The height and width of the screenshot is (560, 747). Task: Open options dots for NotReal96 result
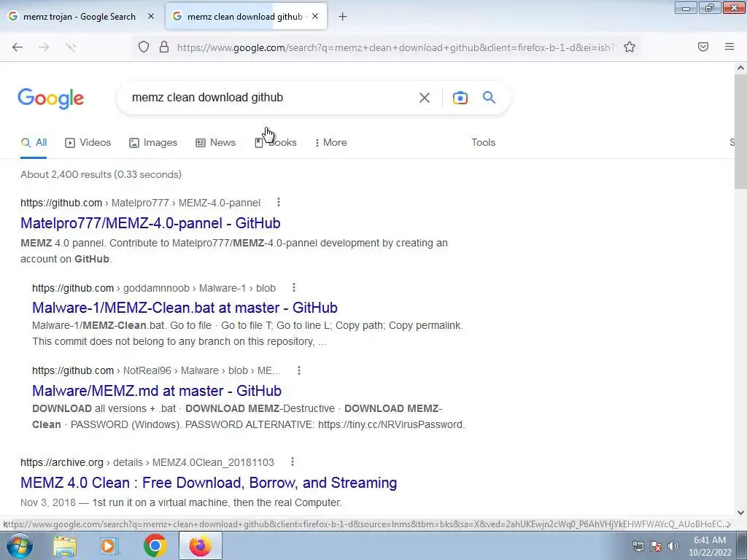coord(299,370)
